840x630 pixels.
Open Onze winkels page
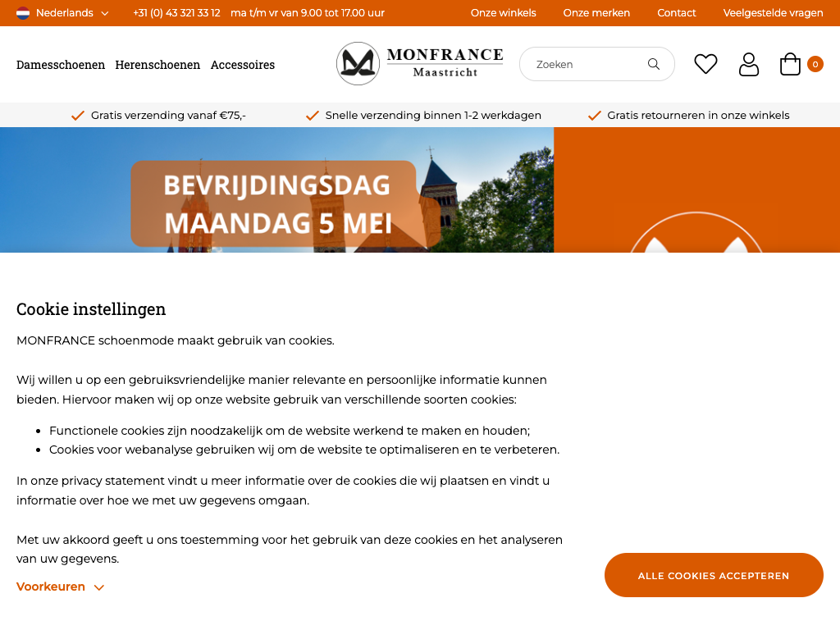pyautogui.click(x=503, y=13)
